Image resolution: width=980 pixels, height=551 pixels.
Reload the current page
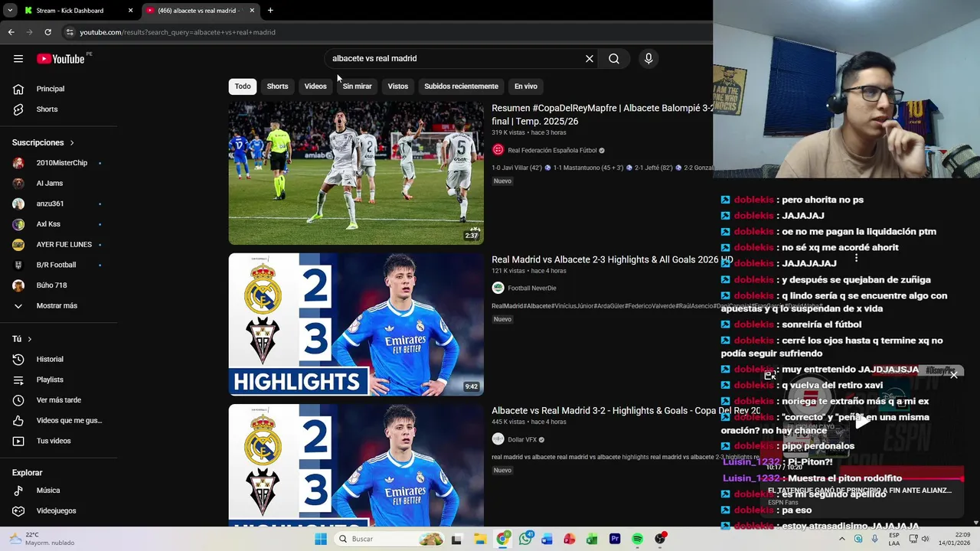(x=47, y=32)
